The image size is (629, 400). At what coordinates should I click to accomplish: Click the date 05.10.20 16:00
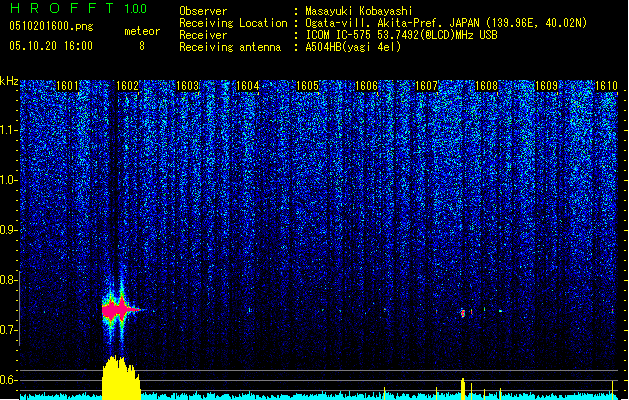click(50, 46)
